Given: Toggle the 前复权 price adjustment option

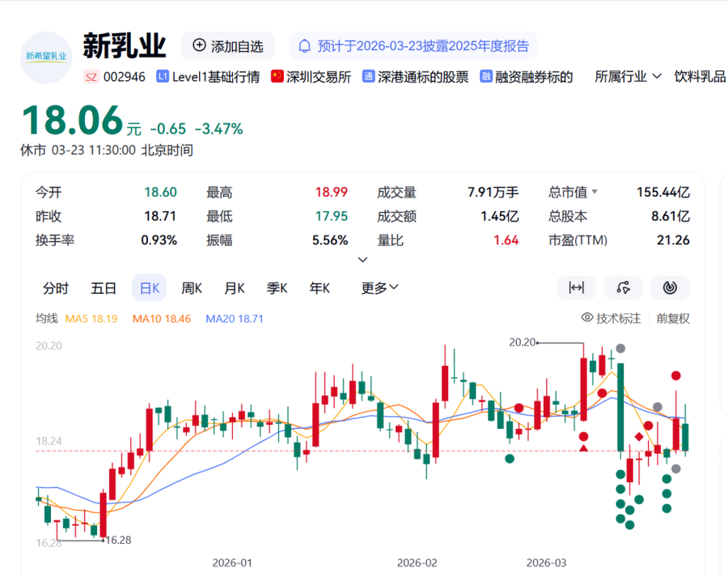Looking at the screenshot, I should click(673, 318).
